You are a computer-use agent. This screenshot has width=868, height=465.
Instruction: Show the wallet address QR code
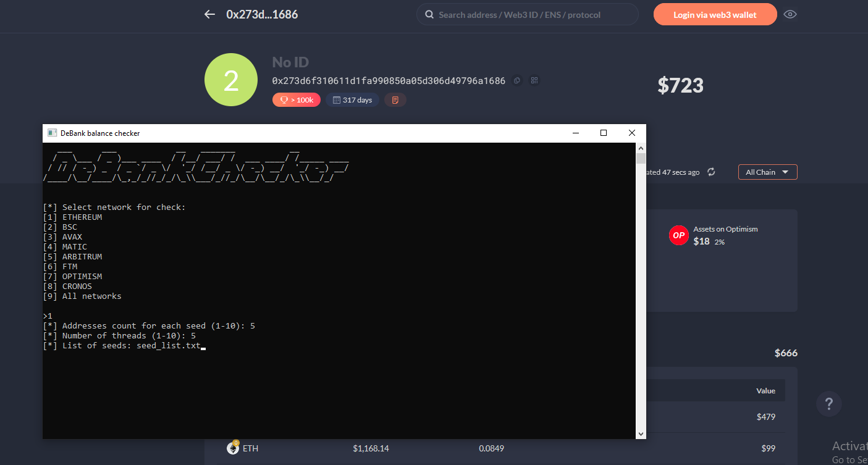534,80
